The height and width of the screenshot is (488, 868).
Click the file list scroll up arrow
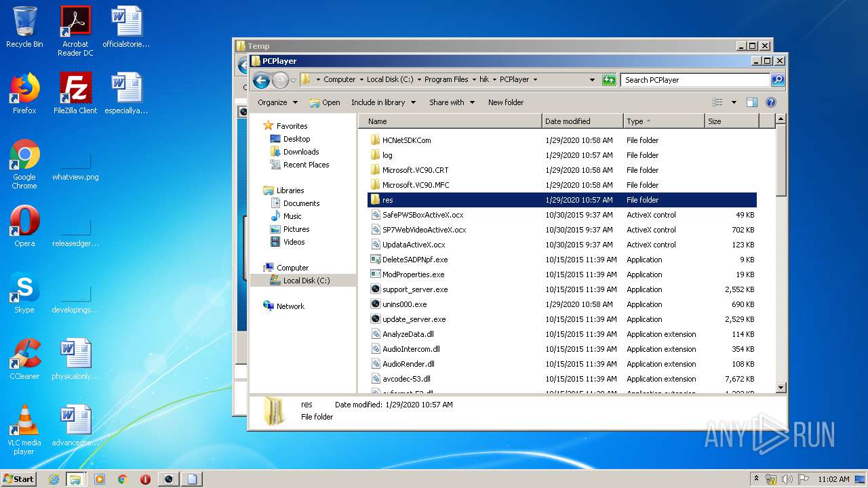[781, 119]
